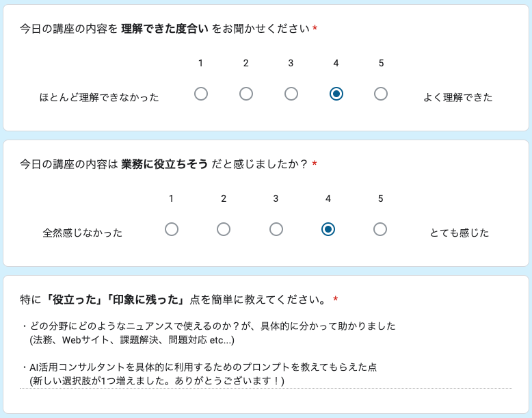Choose rating 2 on the understanding scale
Image resolution: width=532 pixels, height=418 pixels.
click(246, 94)
